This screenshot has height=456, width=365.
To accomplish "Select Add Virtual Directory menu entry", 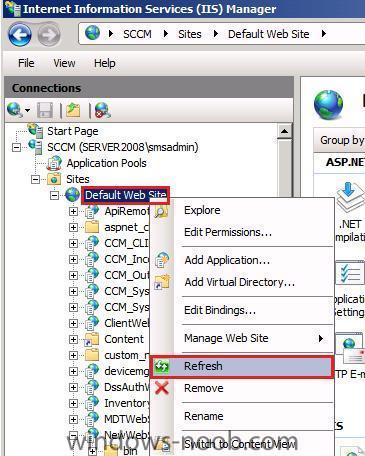I will 242,282.
